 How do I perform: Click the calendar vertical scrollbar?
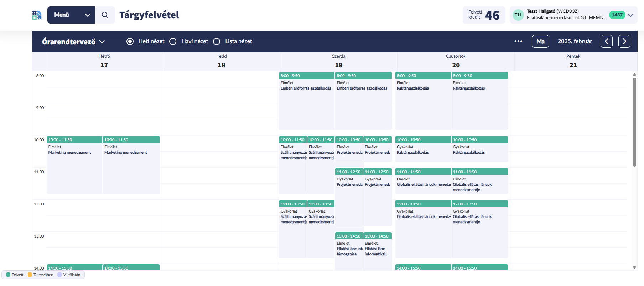634,121
